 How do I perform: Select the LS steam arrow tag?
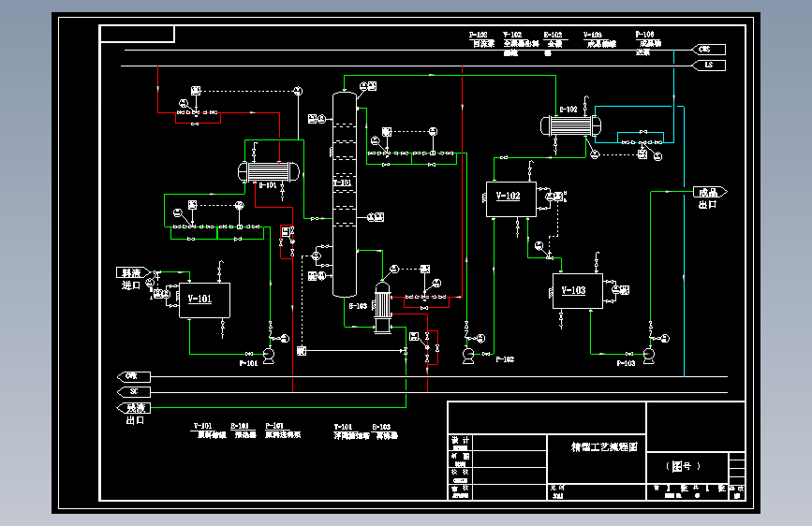pos(709,66)
